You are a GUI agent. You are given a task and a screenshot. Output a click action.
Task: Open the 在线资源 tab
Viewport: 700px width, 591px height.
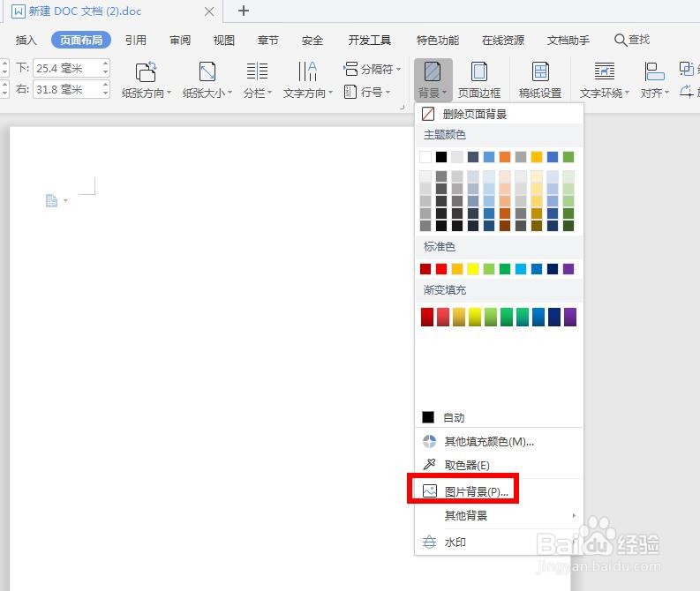(x=502, y=41)
